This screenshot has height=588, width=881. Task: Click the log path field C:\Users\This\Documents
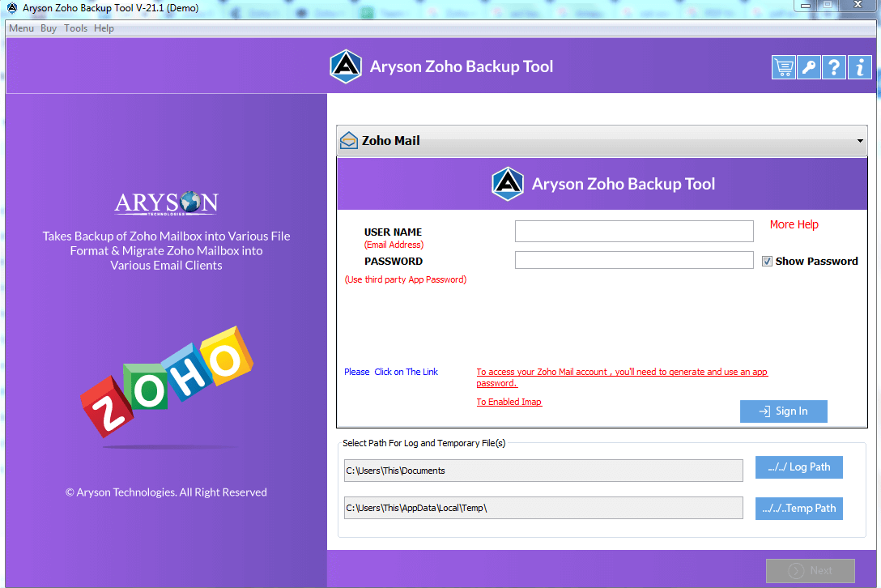(543, 471)
